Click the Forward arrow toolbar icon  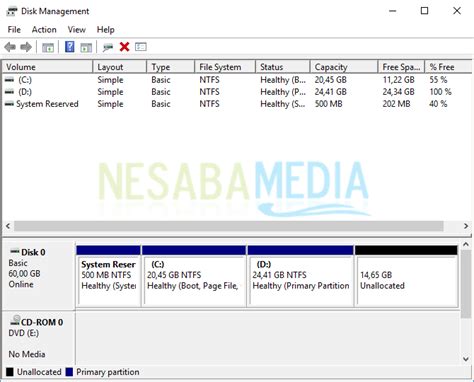click(26, 47)
